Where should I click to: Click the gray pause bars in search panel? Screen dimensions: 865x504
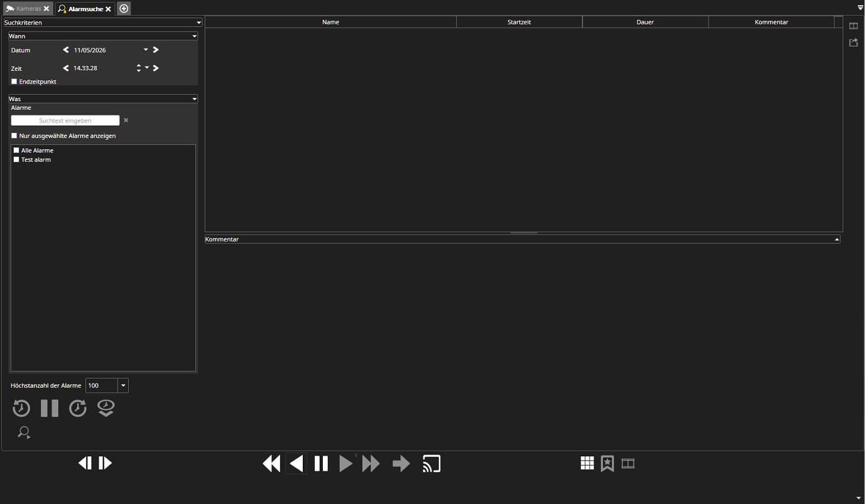pyautogui.click(x=50, y=409)
